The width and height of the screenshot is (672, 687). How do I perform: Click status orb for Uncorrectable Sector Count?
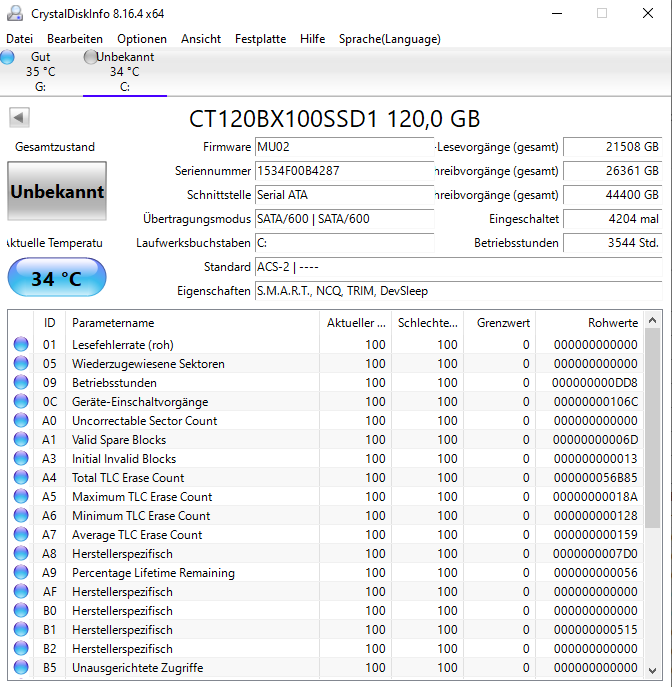21,421
